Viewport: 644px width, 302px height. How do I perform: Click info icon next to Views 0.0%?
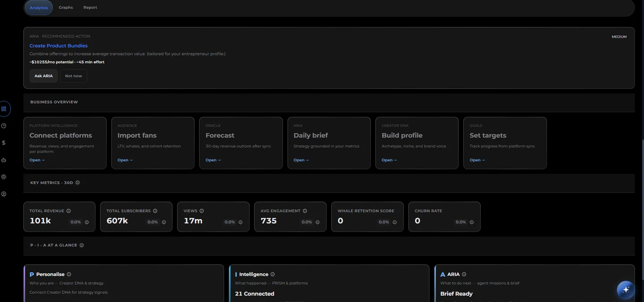click(241, 222)
